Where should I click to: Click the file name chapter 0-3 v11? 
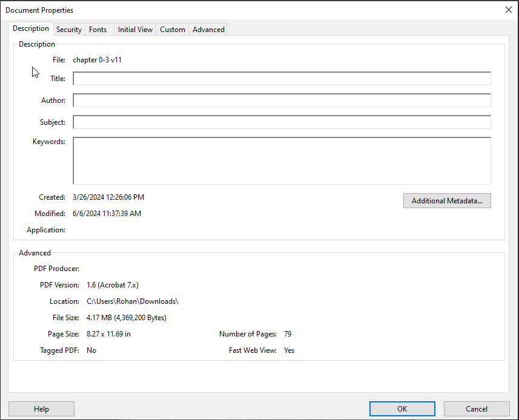point(97,60)
